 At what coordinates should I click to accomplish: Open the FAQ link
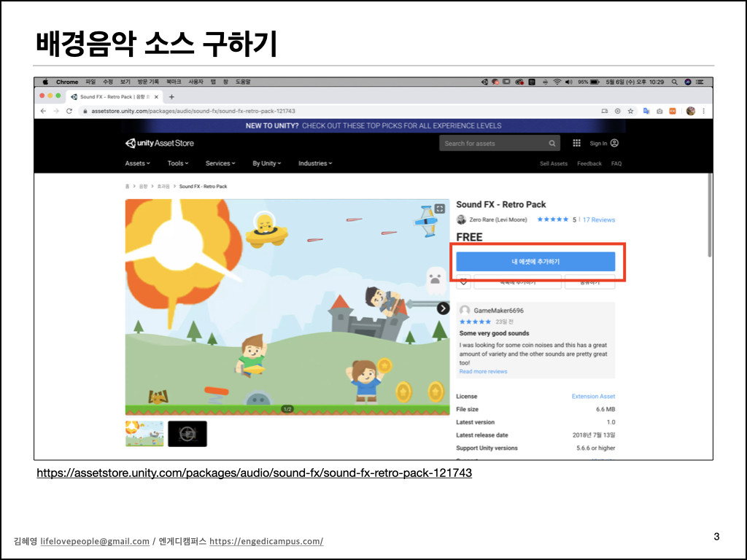[616, 163]
